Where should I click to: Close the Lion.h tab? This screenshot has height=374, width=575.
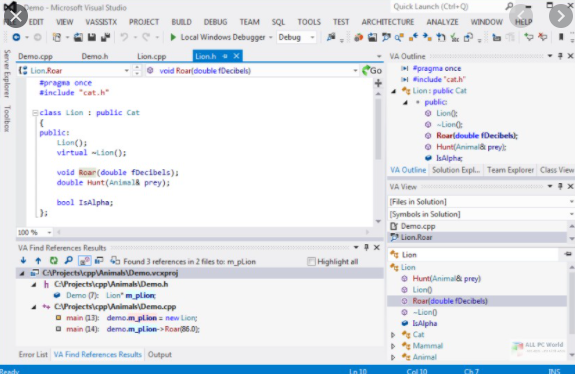click(237, 56)
